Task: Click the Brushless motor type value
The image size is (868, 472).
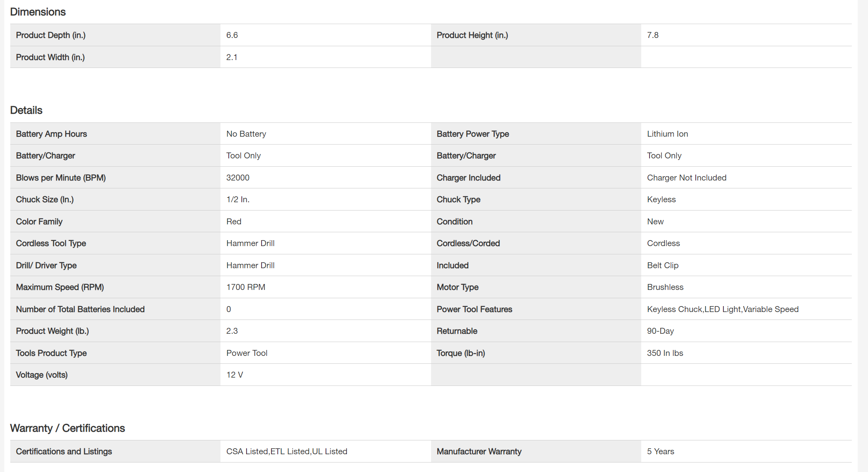Action: tap(665, 287)
